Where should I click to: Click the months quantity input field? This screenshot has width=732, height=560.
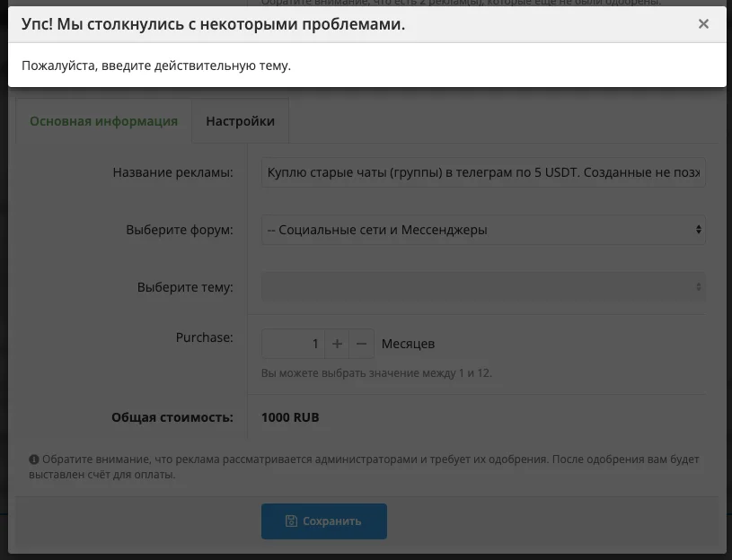click(x=293, y=344)
